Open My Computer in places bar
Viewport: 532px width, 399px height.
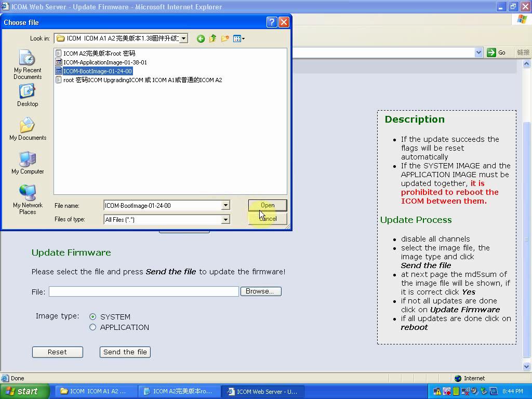tap(28, 163)
